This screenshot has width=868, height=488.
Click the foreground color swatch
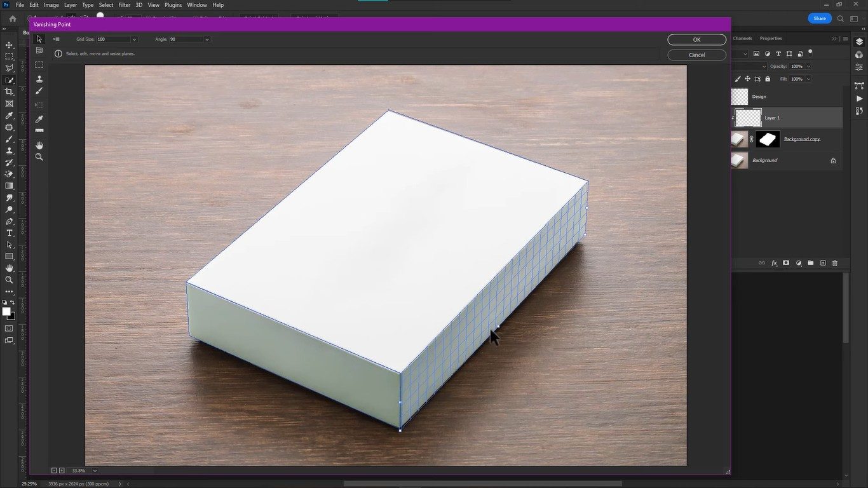6,311
